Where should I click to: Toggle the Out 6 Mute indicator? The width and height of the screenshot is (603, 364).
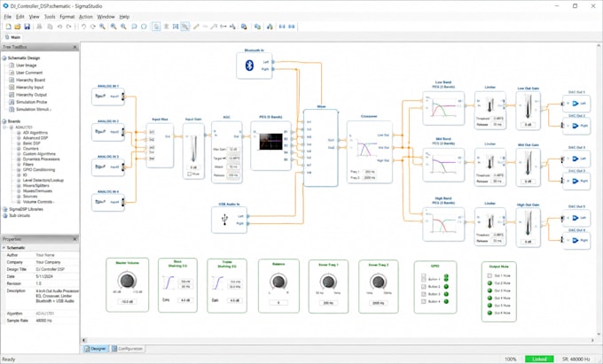pos(489,313)
